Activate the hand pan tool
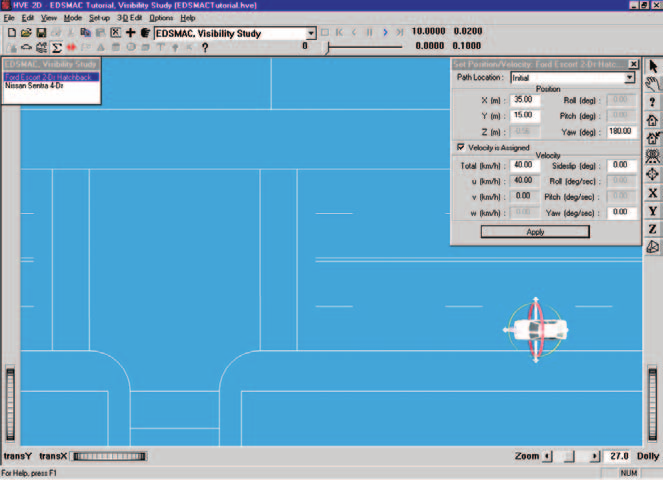This screenshot has height=480, width=663. pyautogui.click(x=652, y=84)
